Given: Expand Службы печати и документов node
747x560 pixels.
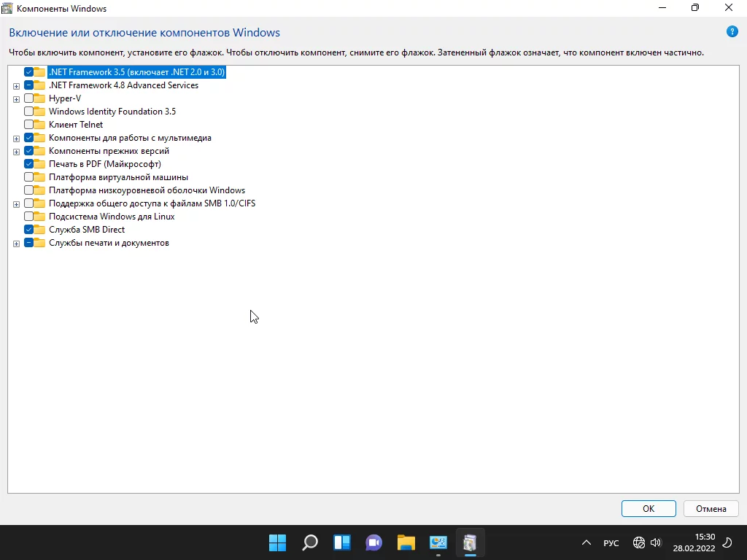Looking at the screenshot, I should click(x=16, y=244).
